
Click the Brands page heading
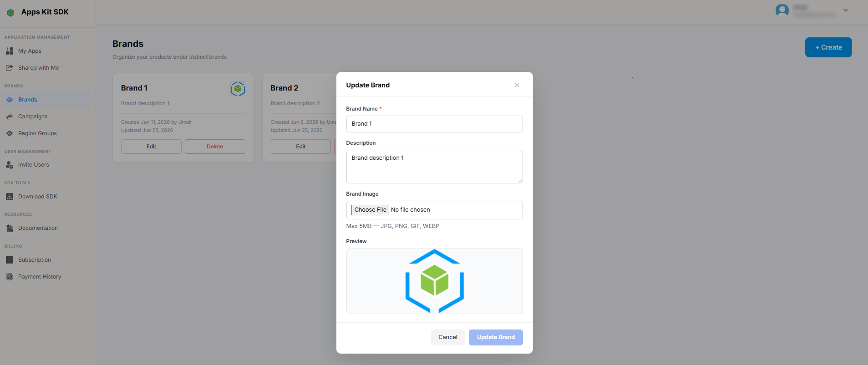128,44
